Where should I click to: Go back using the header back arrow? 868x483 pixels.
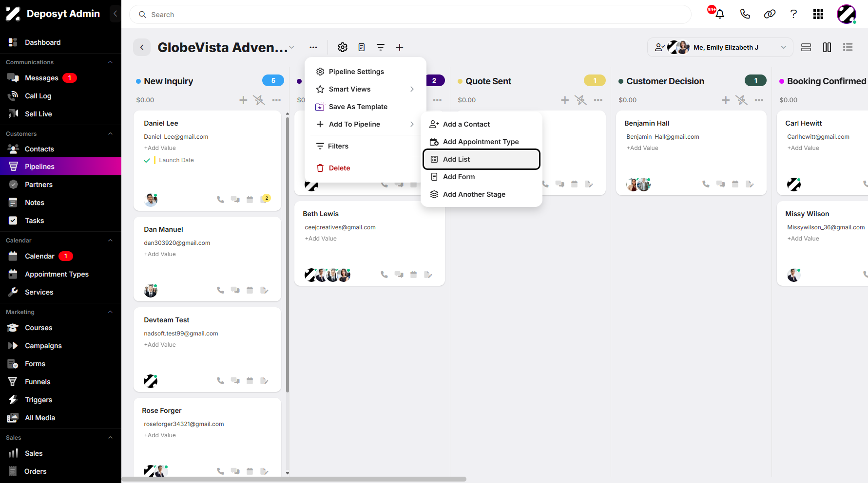coord(142,47)
